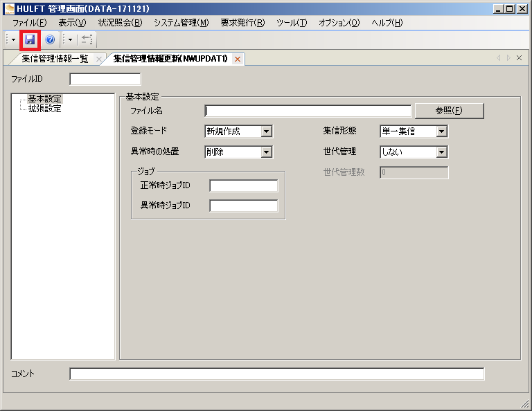Viewport: 532px width, 411px height.
Task: Open the ファイル(F) menu
Action: [x=30, y=23]
